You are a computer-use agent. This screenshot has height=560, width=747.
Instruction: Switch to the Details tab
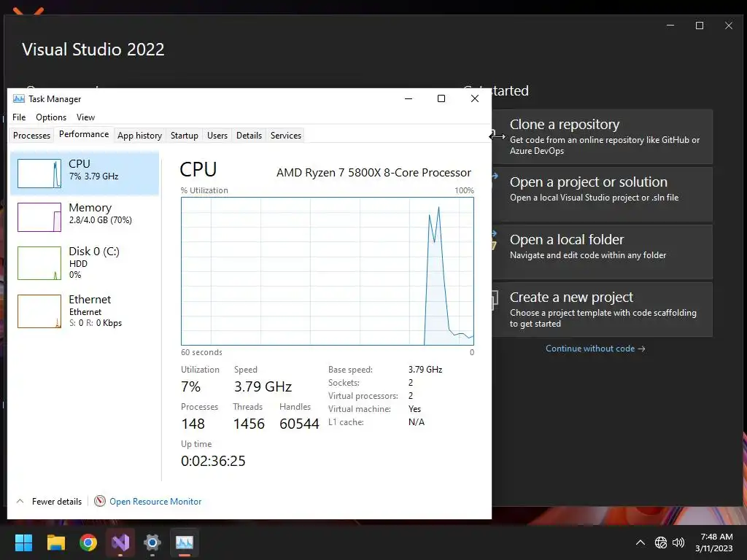coord(249,135)
